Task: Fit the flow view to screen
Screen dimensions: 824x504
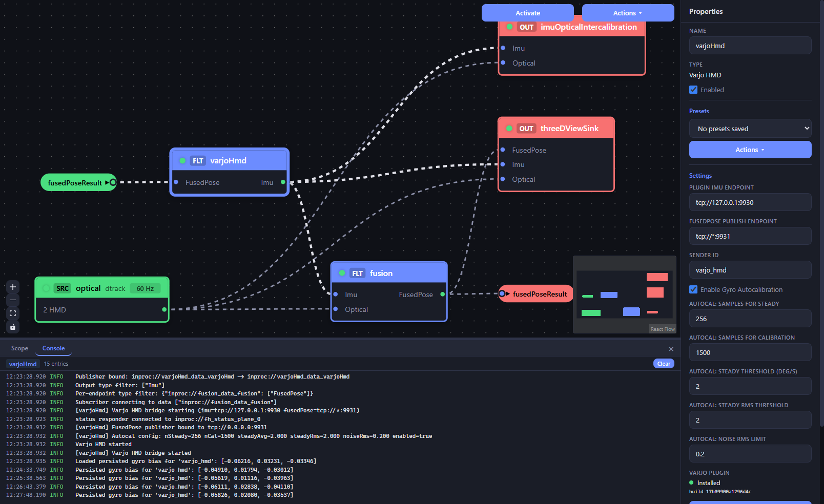Action: tap(13, 313)
